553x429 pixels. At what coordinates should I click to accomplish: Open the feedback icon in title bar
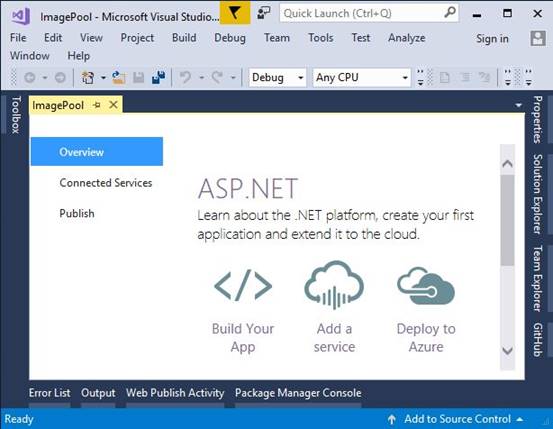[264, 13]
